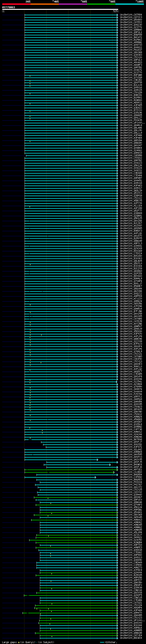Select the UniRef100_C5IX23 hit
Screen dimensions: 146x644
[x=131, y=618]
